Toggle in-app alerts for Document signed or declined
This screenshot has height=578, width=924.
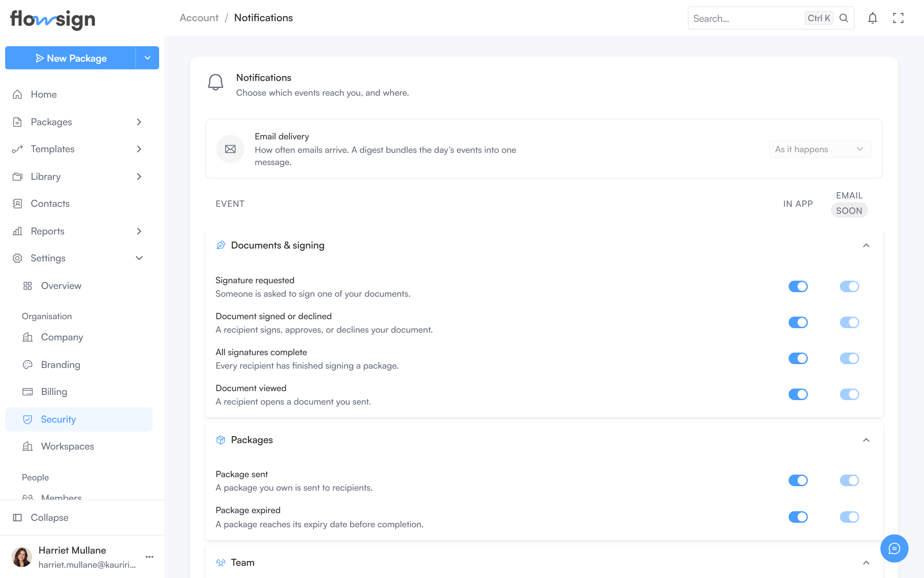798,322
